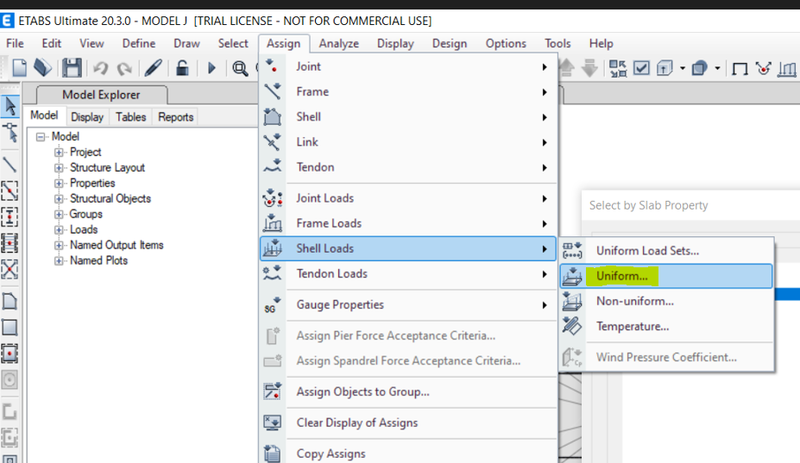Open the File menu
This screenshot has width=800, height=463.
[x=15, y=43]
